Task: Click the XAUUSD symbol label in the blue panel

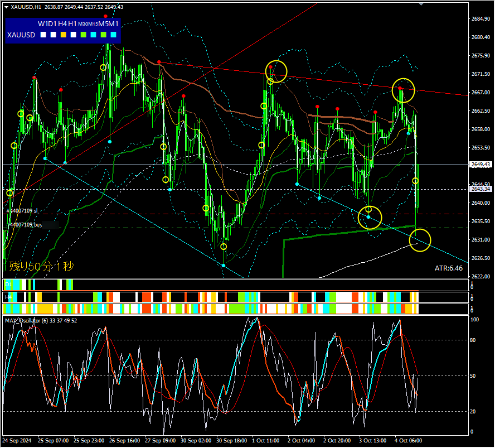Action: click(x=21, y=35)
